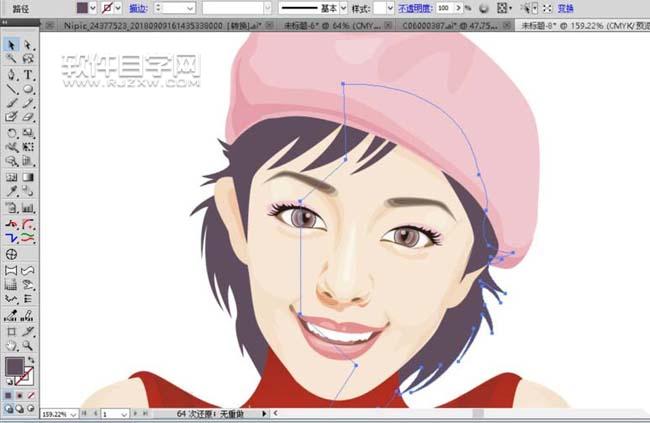This screenshot has width=650, height=423.
Task: Select the Direct Selection tool
Action: click(x=28, y=45)
